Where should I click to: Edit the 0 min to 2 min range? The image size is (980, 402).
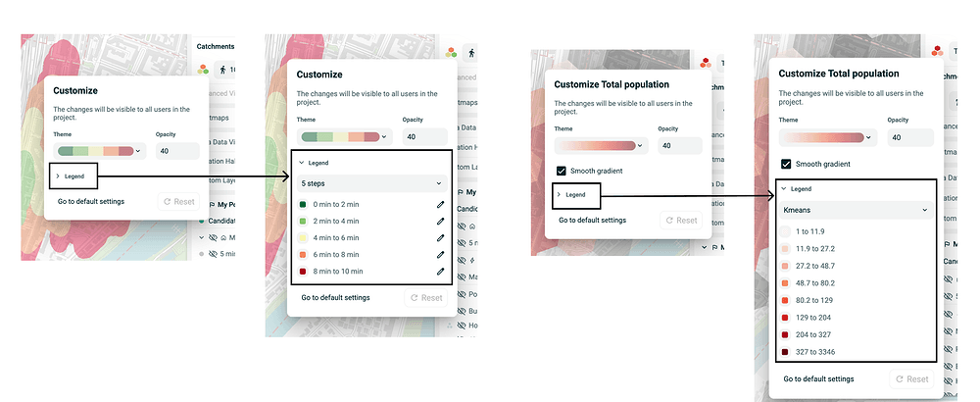pyautogui.click(x=441, y=204)
